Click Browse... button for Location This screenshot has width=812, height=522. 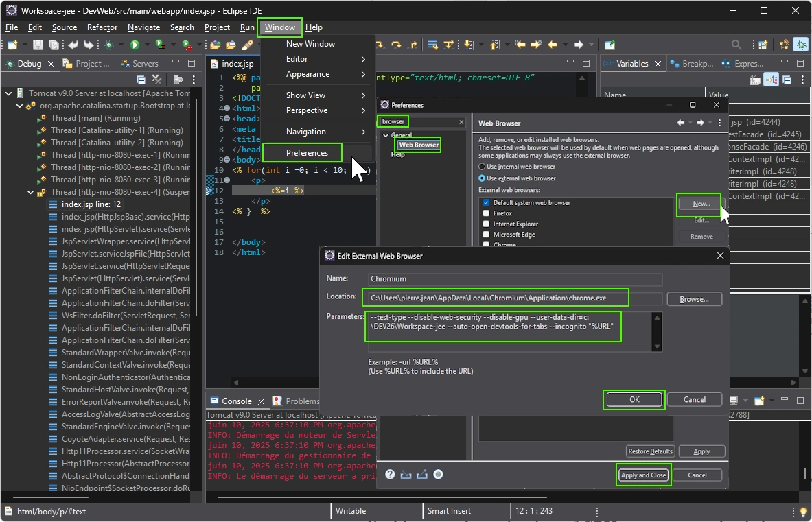click(694, 299)
